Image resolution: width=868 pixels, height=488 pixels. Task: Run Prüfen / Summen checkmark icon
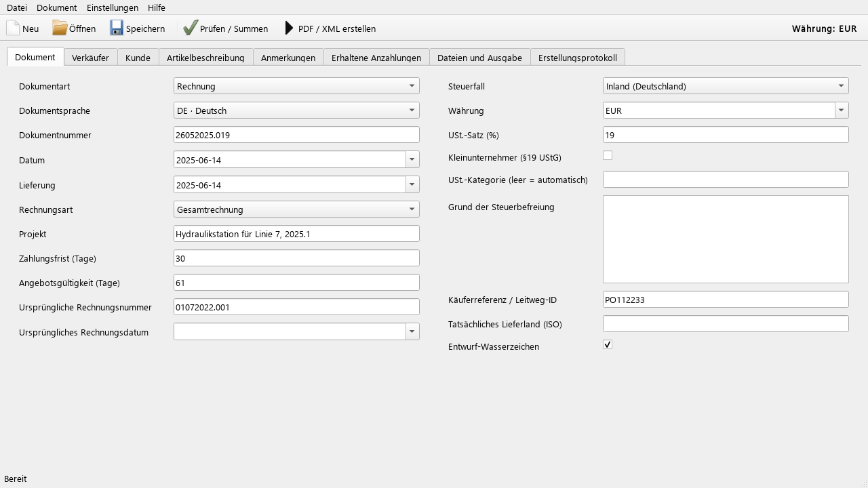(191, 28)
